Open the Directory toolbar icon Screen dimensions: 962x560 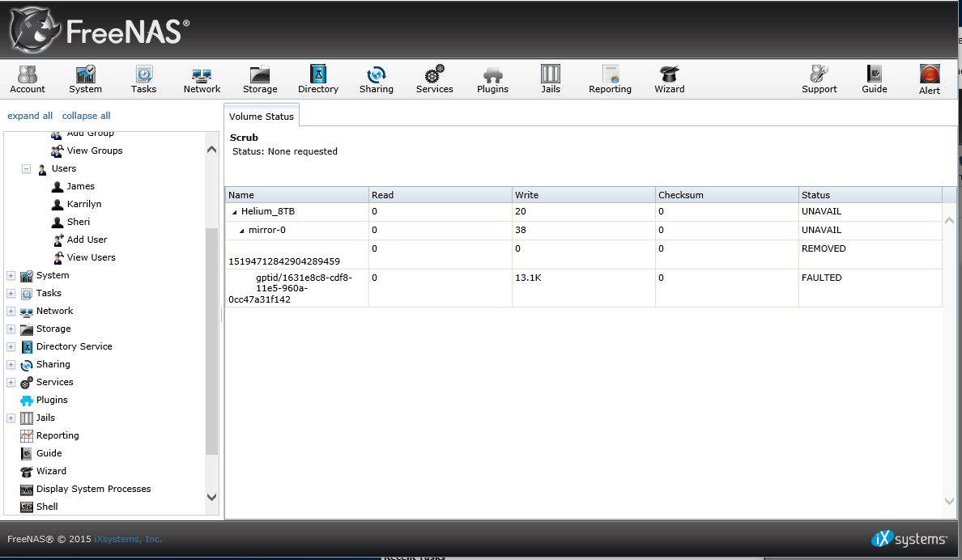317,79
